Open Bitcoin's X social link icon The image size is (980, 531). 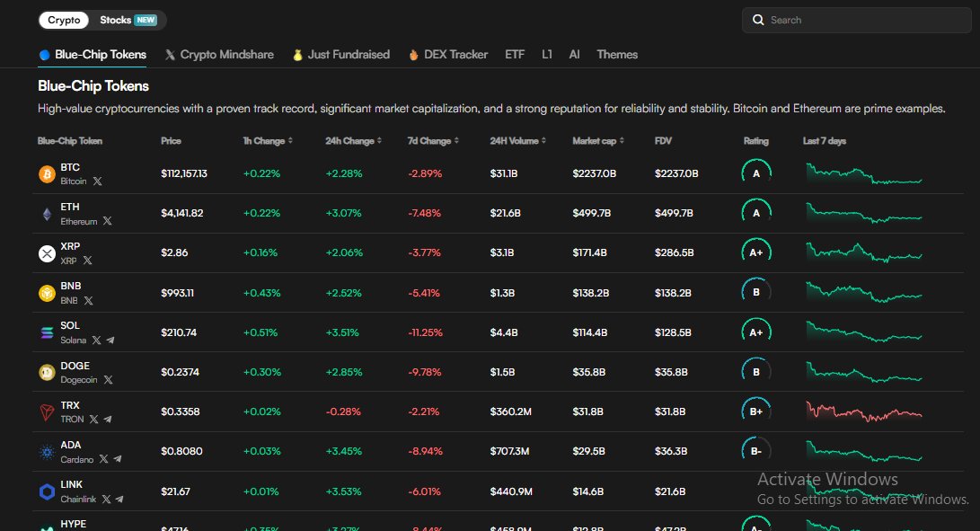coord(98,181)
